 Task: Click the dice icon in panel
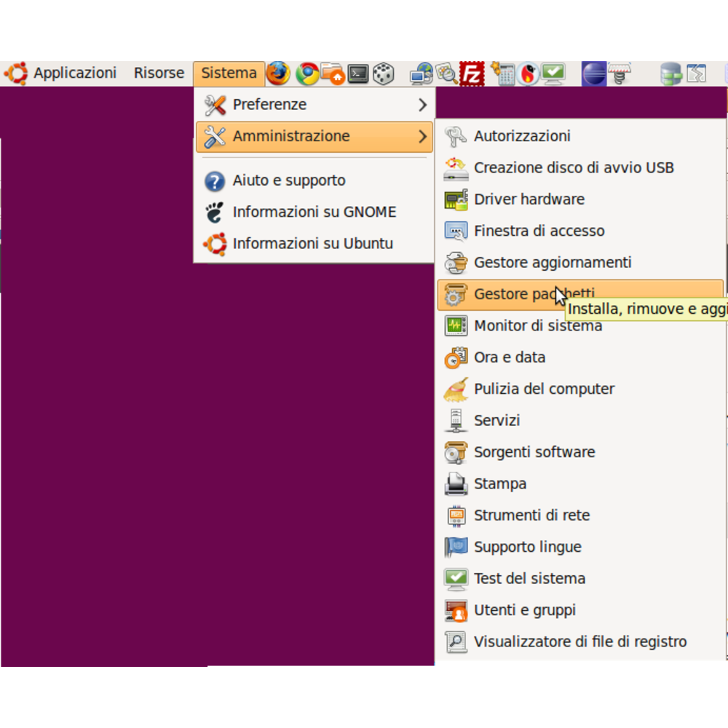[x=384, y=74]
